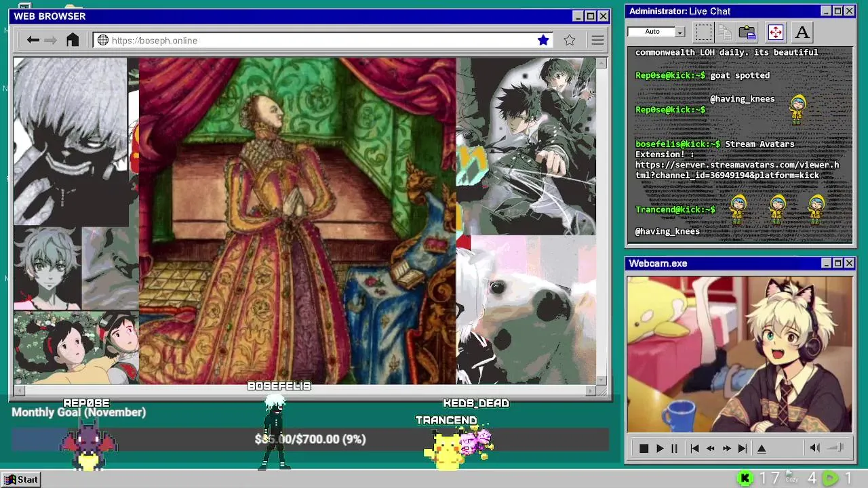Open the font A icon in Live Chat
The width and height of the screenshot is (868, 488).
(x=802, y=32)
